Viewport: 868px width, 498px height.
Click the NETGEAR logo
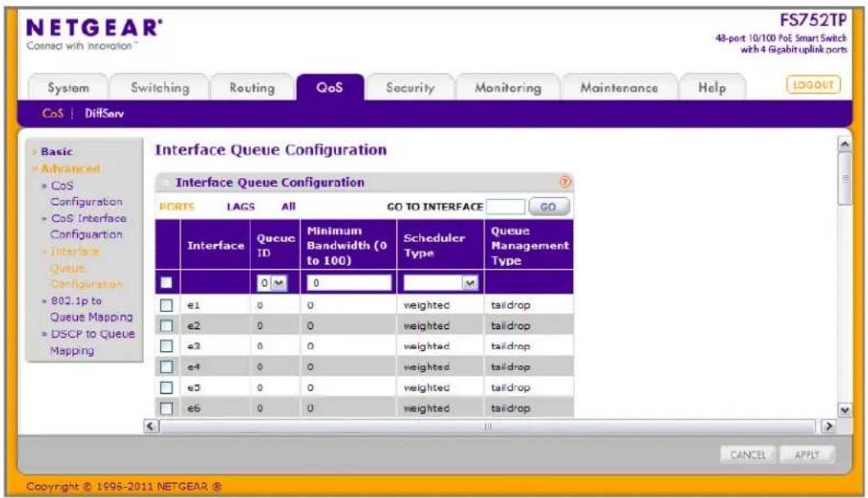point(94,34)
